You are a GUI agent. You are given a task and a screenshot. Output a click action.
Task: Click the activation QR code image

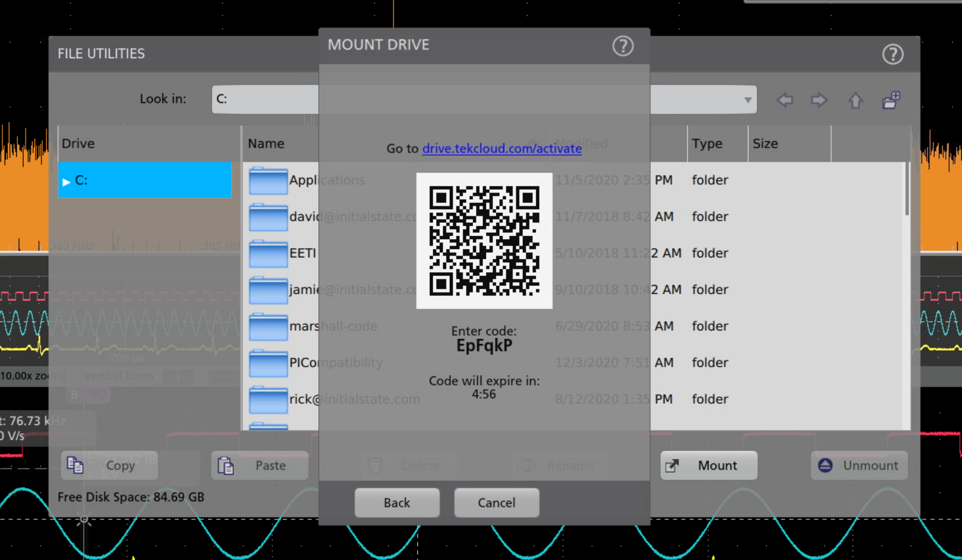pyautogui.click(x=484, y=241)
